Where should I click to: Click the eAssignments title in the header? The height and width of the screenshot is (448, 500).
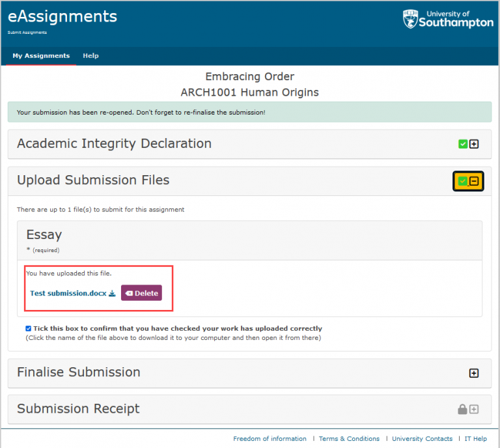pos(62,17)
